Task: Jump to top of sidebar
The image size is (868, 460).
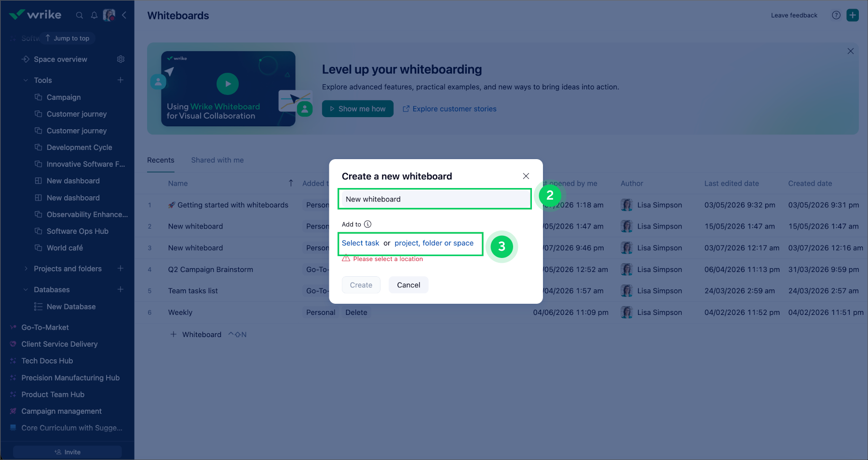Action: coord(68,38)
